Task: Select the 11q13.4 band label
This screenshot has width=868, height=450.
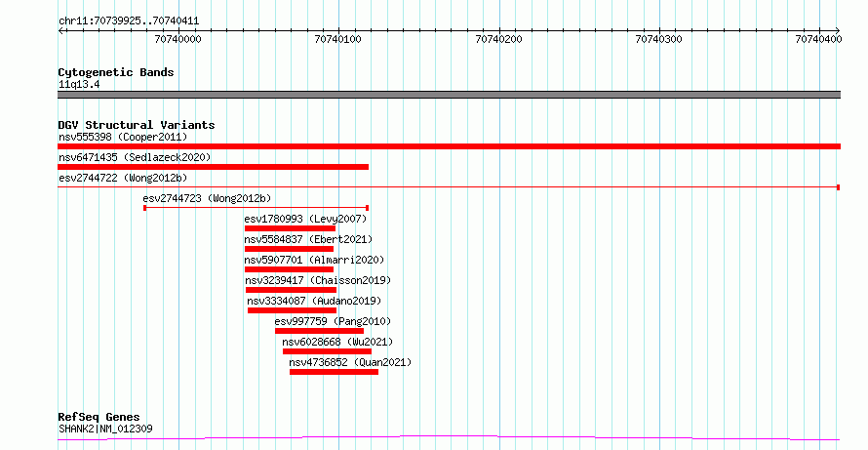Action: [79, 85]
